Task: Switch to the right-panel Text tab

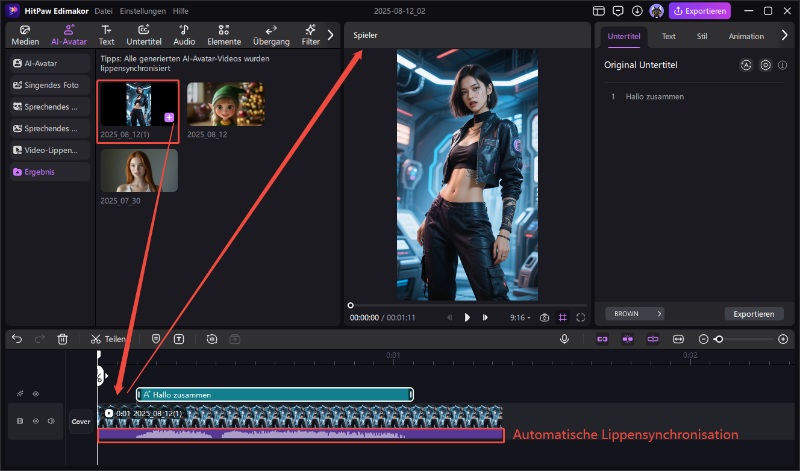Action: (x=668, y=36)
